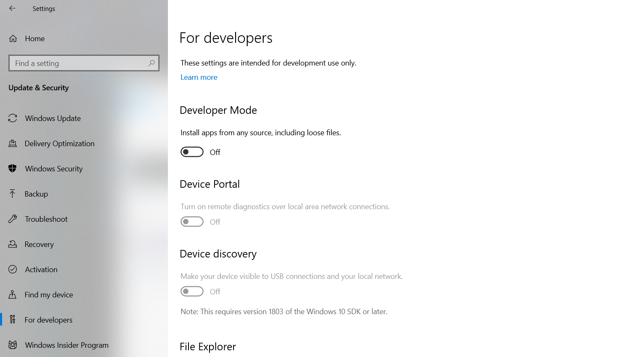The image size is (644, 357).
Task: Click the search magnifier icon
Action: click(x=152, y=63)
